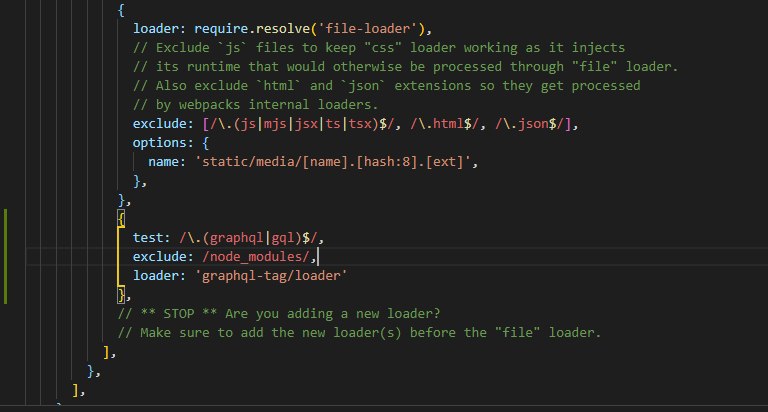Click the 'graphql-tag/loader' string
Viewport: 768px width, 412px height.
(x=271, y=276)
